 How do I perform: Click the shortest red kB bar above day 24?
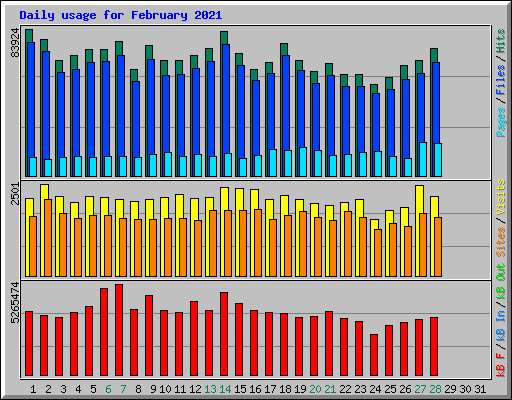(x=374, y=355)
